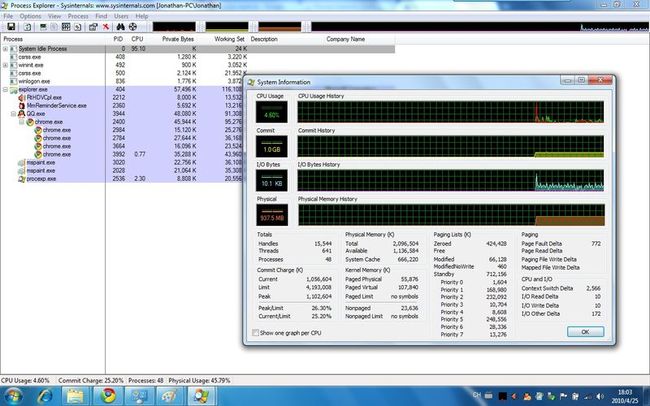The image size is (650, 406).
Task: Collapse the explorer.exe tree node
Action: click(x=5, y=90)
